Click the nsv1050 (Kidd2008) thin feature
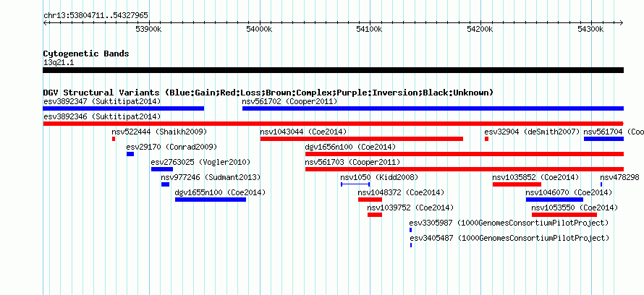This screenshot has height=295, width=644. pyautogui.click(x=356, y=184)
